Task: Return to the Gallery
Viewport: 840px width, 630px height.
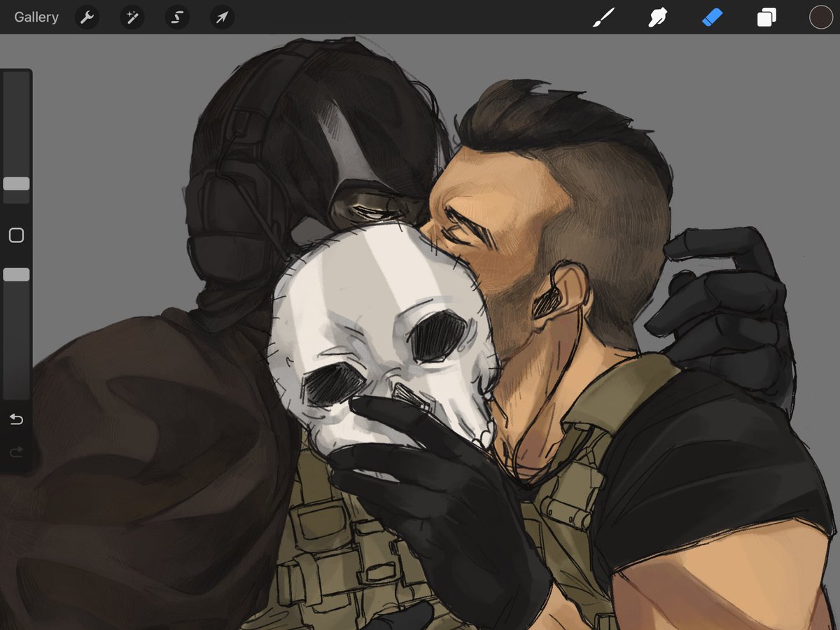Action: point(36,17)
